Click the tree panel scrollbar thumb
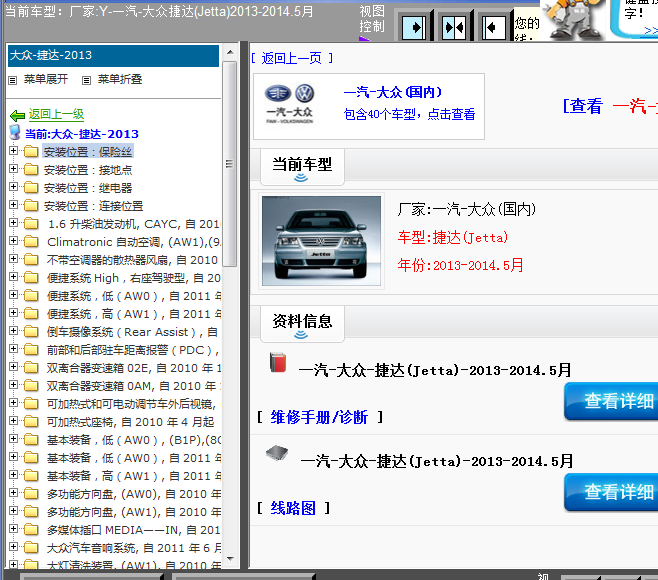The height and width of the screenshot is (580, 658). [x=230, y=164]
